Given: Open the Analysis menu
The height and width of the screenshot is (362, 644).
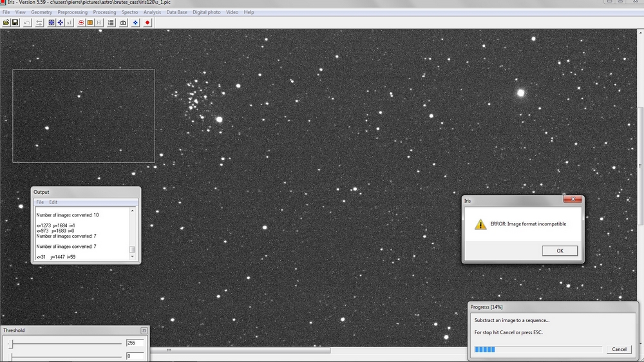Looking at the screenshot, I should pos(152,12).
